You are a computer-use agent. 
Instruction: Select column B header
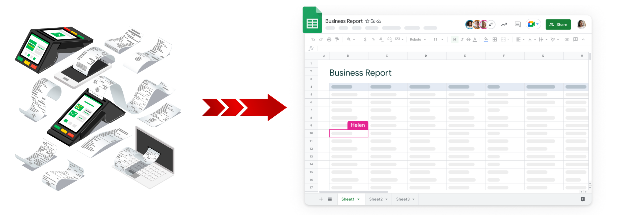coord(349,56)
